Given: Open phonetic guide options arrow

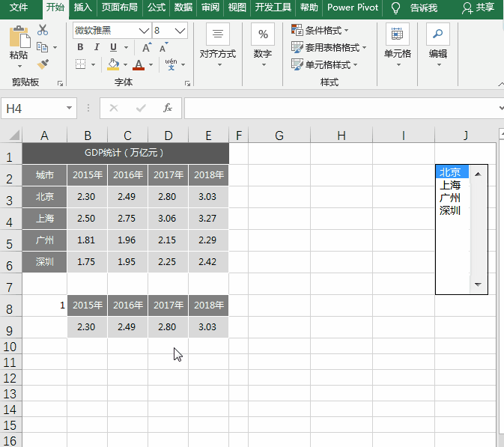Looking at the screenshot, I should 183,64.
